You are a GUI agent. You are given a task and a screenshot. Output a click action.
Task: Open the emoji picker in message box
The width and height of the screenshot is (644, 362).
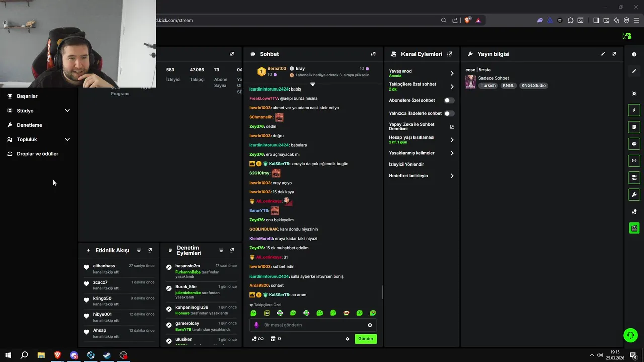point(370,325)
